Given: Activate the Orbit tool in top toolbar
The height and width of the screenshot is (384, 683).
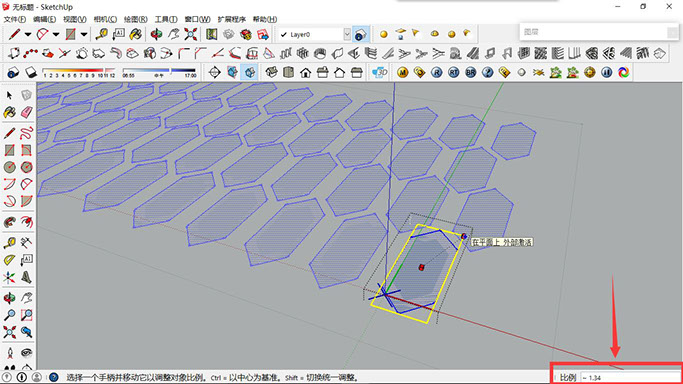Looking at the screenshot, I should [x=156, y=34].
